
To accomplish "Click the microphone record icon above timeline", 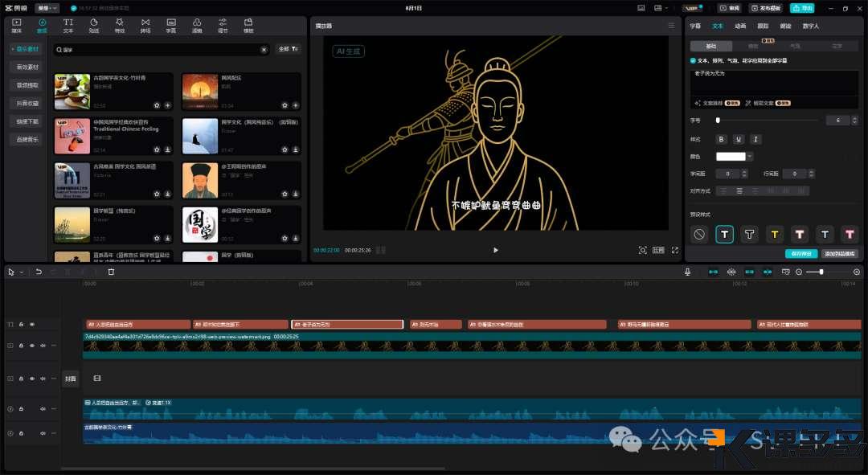I will tap(688, 272).
